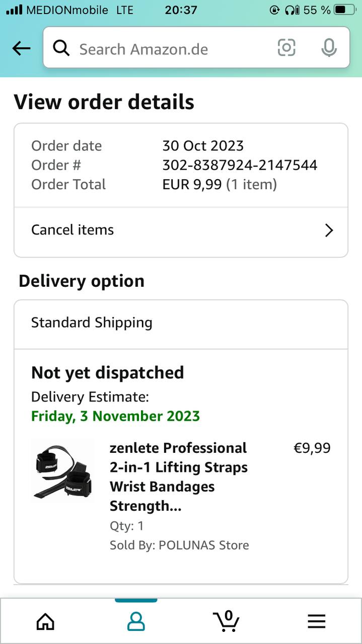Tap the back arrow

tap(21, 48)
